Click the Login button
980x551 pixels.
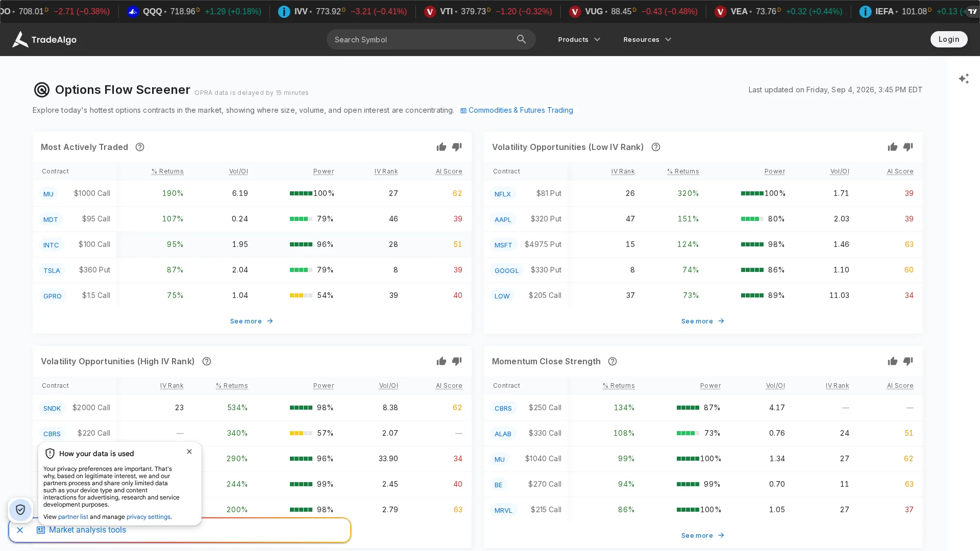pos(949,39)
